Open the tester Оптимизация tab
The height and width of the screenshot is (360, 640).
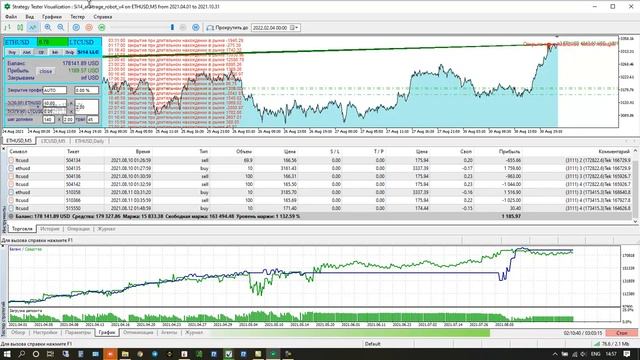138,333
